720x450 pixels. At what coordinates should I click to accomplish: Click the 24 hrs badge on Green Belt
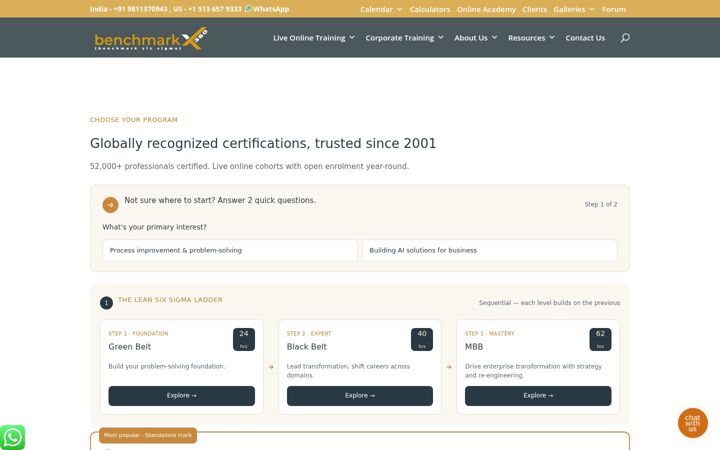(x=244, y=339)
